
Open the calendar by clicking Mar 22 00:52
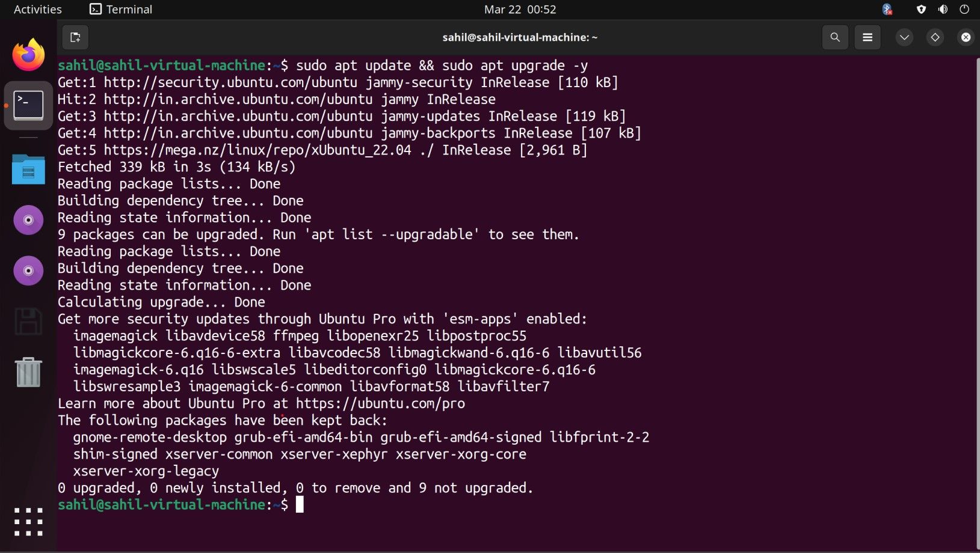click(x=520, y=9)
